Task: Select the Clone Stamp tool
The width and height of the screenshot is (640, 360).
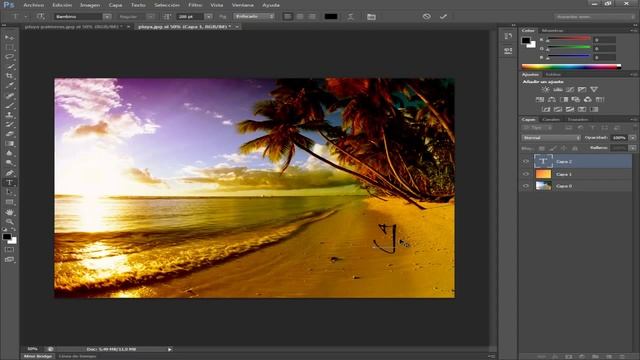Action: [9, 115]
